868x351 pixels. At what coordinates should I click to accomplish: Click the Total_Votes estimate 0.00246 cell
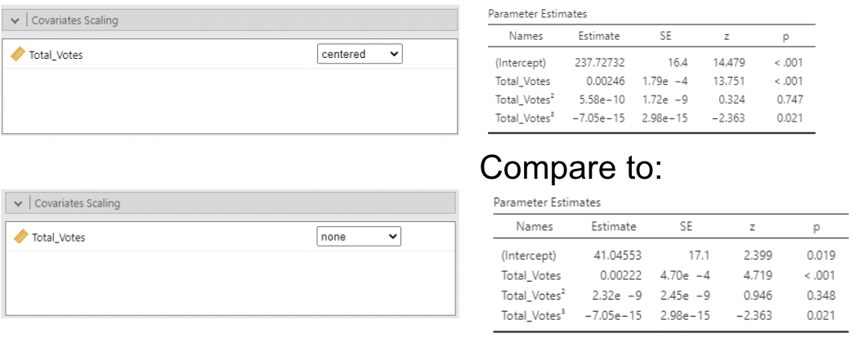pos(603,81)
